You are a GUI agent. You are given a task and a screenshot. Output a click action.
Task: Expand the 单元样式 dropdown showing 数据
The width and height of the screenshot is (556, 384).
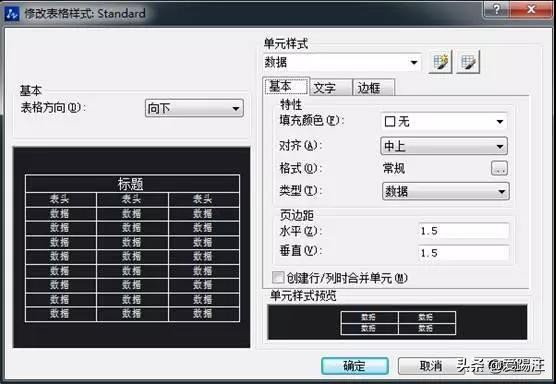(343, 63)
